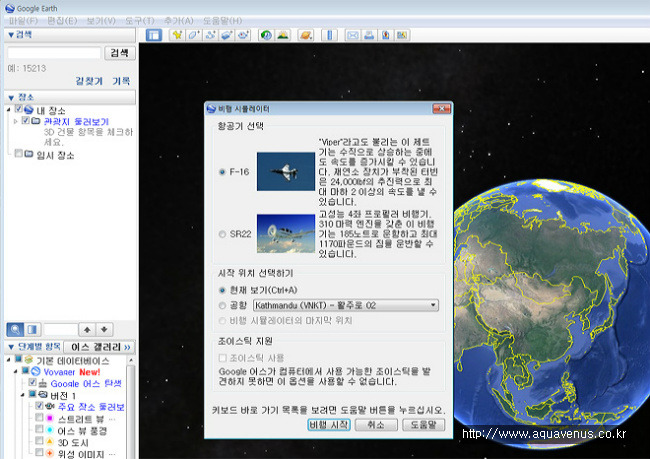Click the F-16 jet thumbnail image
The image size is (650, 459).
point(286,172)
